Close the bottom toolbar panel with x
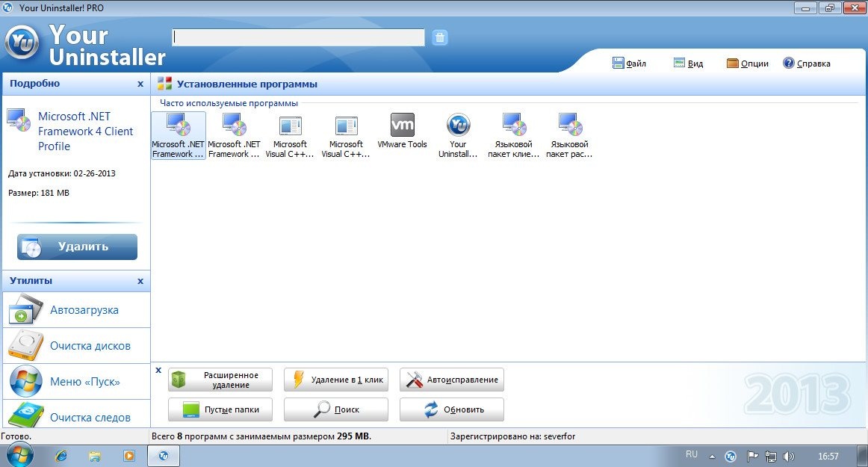868x467 pixels. (158, 370)
